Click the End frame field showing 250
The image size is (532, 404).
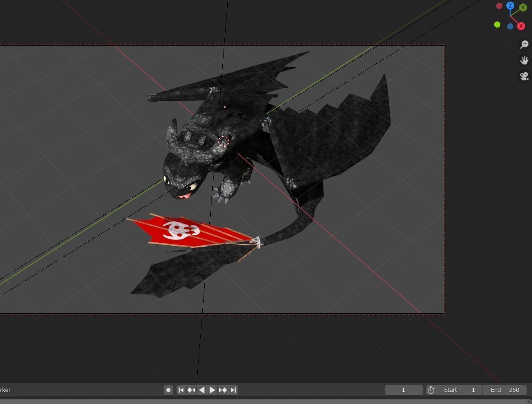click(x=505, y=390)
